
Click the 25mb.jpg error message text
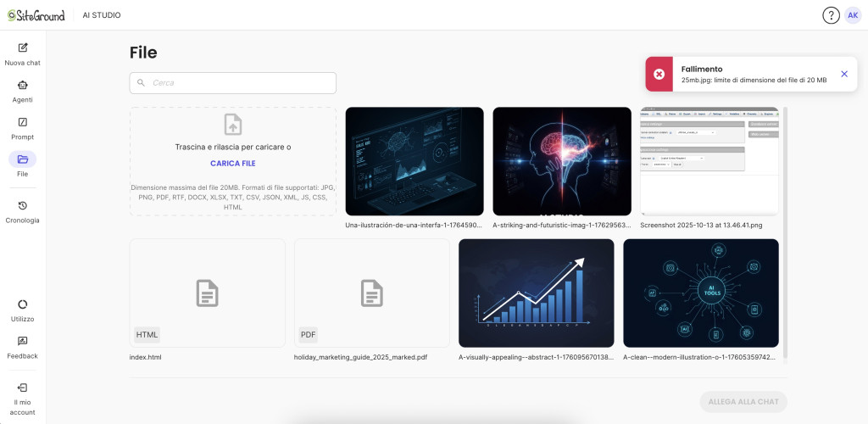point(754,81)
